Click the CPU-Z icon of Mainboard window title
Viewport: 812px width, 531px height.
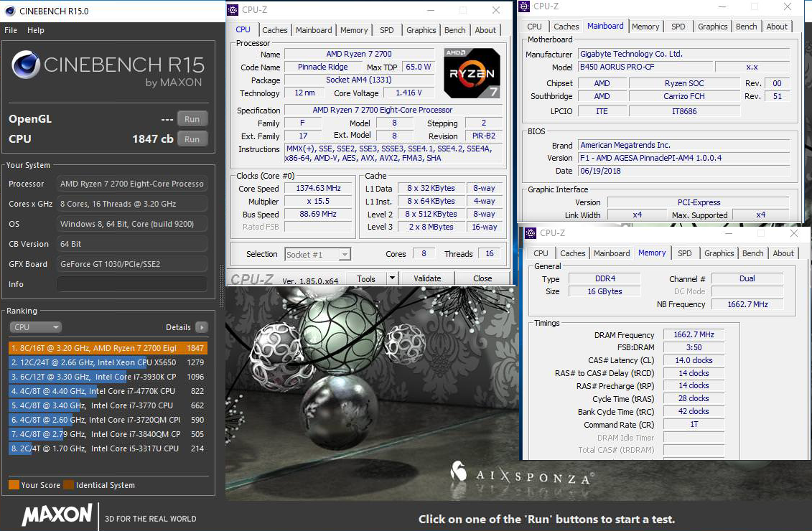click(525, 6)
